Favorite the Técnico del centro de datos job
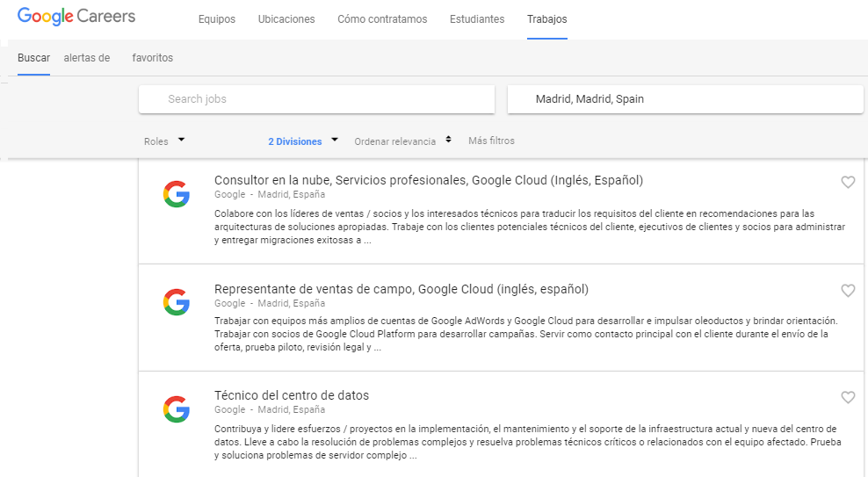The width and height of the screenshot is (868, 477). [x=848, y=397]
